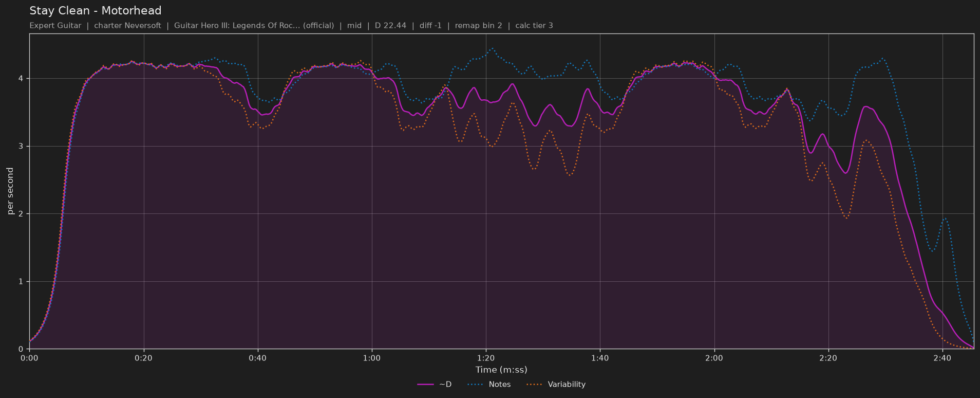
Task: Click the 'per second' y-axis label
Action: (10, 191)
